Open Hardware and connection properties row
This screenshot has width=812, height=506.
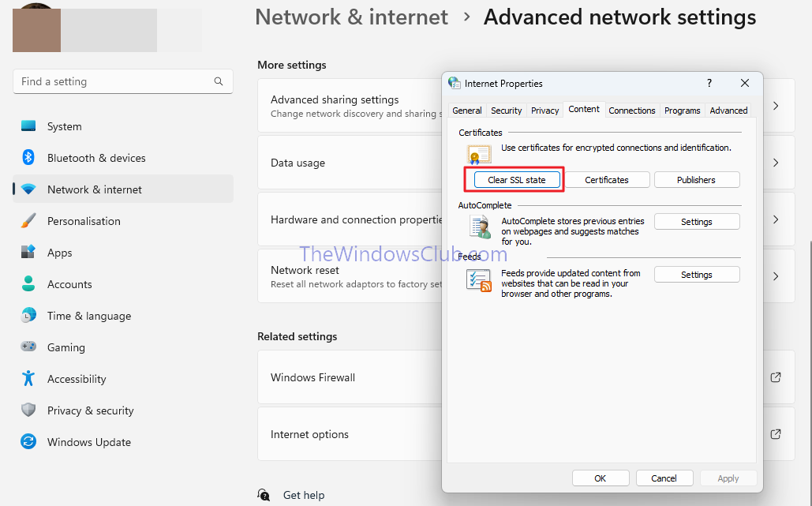pyautogui.click(x=526, y=219)
